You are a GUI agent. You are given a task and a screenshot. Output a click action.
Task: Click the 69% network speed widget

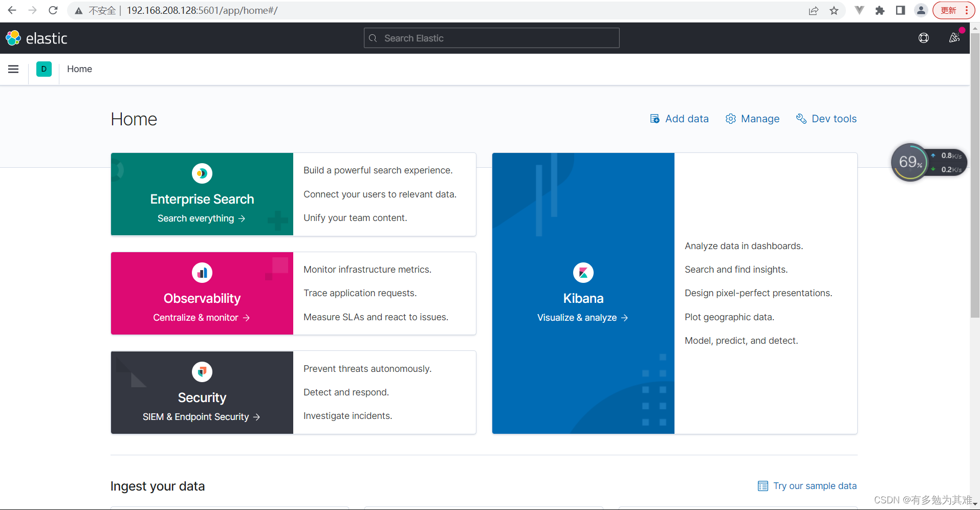pyautogui.click(x=929, y=163)
